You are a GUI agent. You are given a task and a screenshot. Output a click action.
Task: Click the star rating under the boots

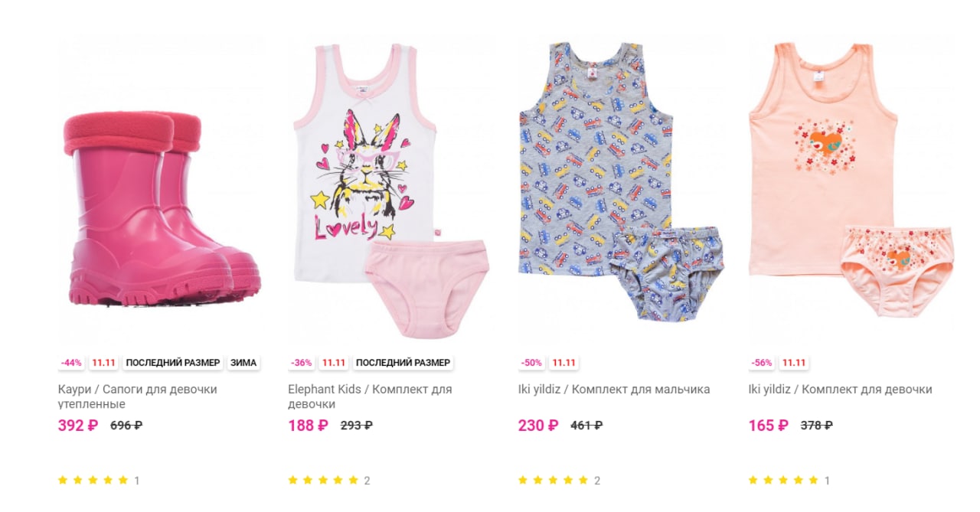tap(93, 481)
